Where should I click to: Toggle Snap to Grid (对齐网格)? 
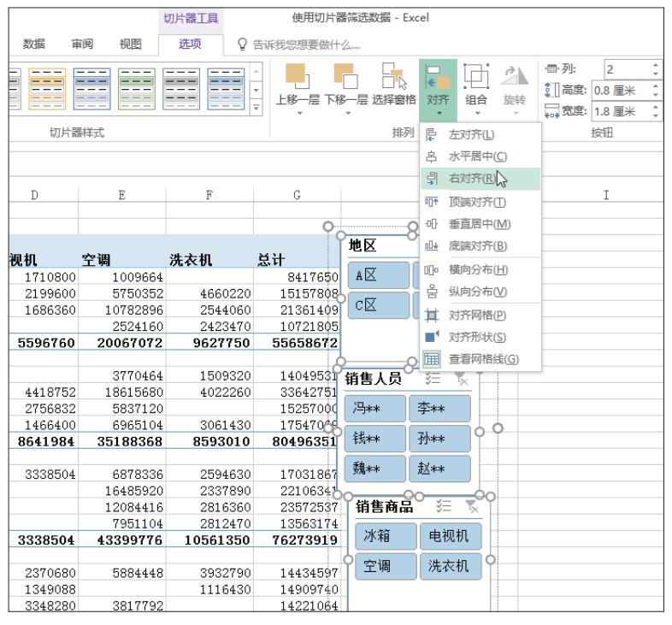point(480,315)
